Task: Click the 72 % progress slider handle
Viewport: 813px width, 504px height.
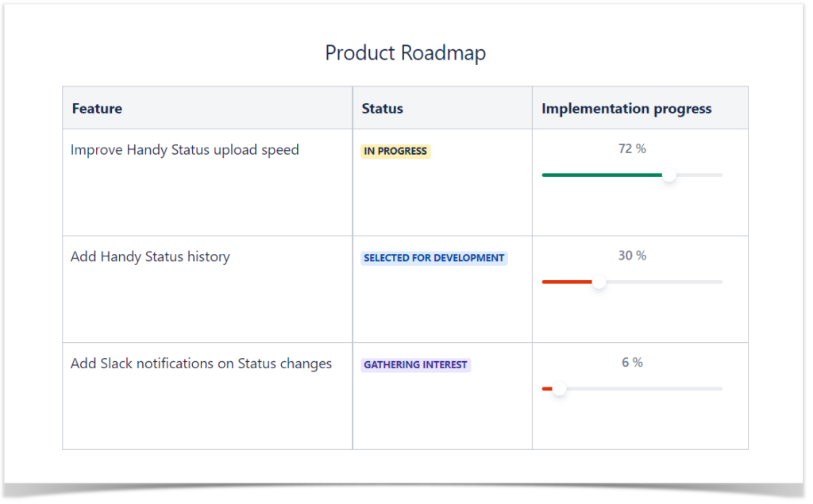Action: [x=669, y=175]
